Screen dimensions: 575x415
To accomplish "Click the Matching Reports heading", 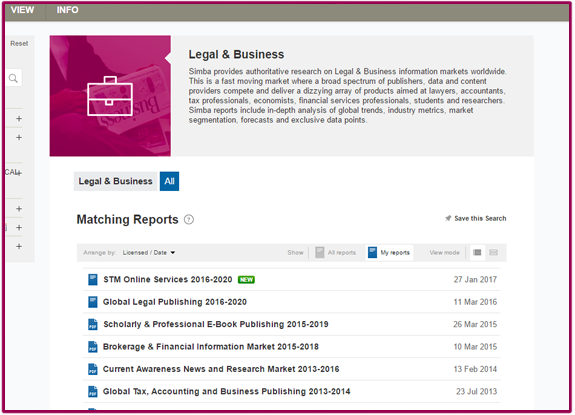I will tap(127, 220).
